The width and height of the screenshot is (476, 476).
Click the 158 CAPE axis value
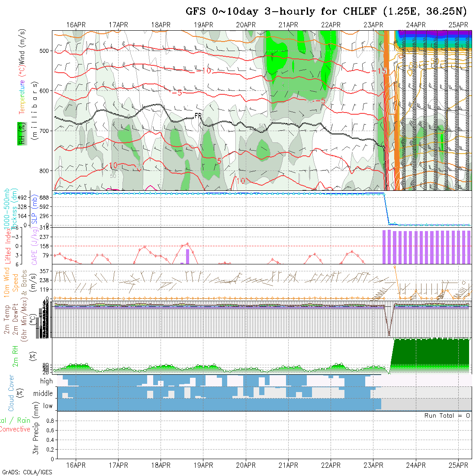pos(44,246)
